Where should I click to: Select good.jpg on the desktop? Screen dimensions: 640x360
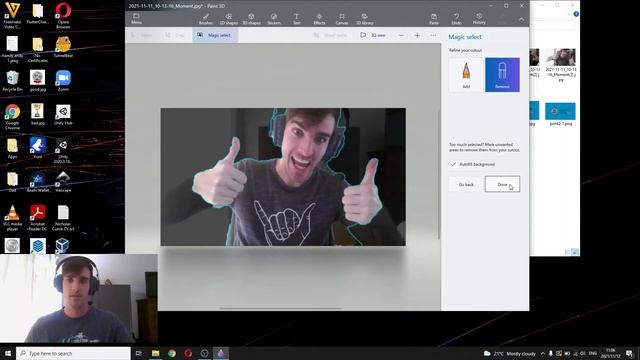coord(38,81)
